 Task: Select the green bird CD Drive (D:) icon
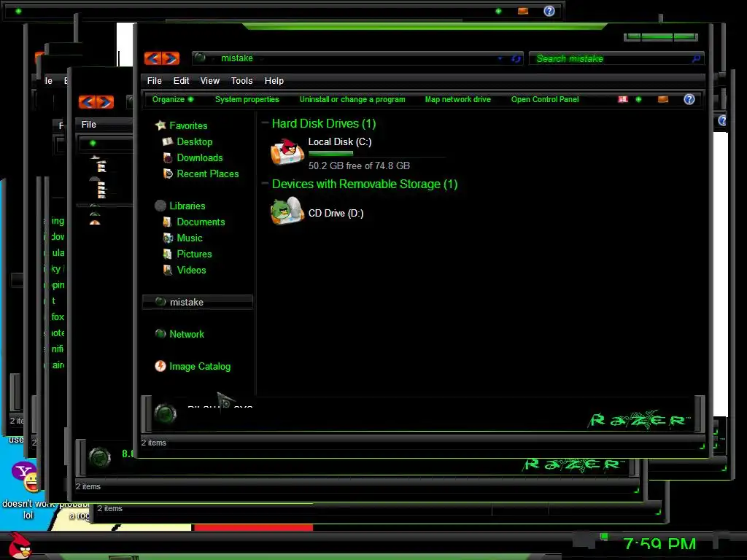[287, 211]
